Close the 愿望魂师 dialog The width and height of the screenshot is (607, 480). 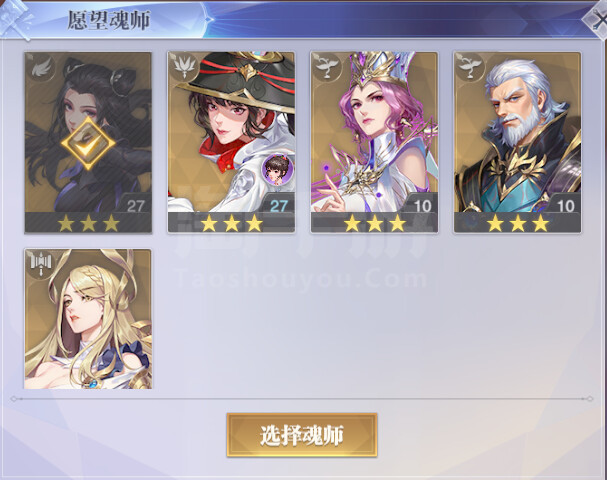pos(597,19)
